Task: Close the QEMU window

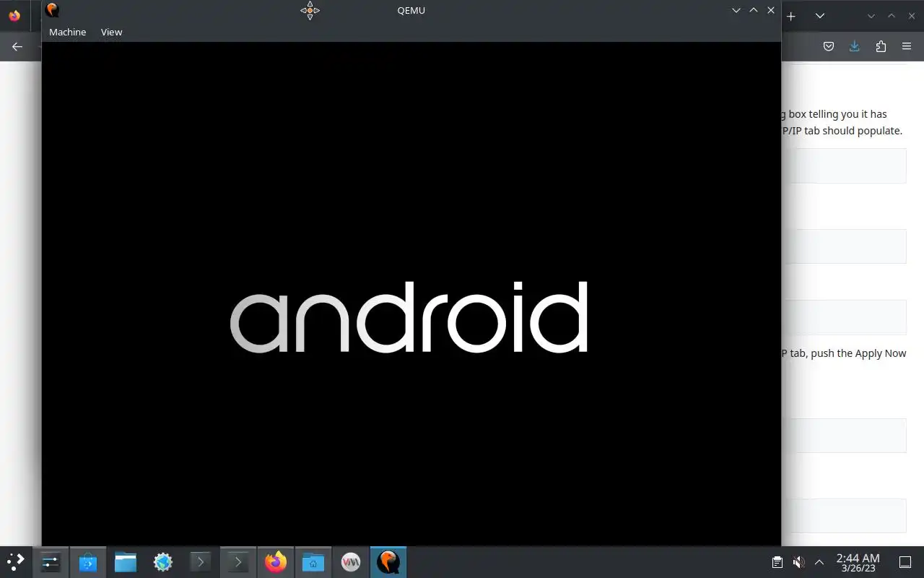Action: tap(771, 10)
